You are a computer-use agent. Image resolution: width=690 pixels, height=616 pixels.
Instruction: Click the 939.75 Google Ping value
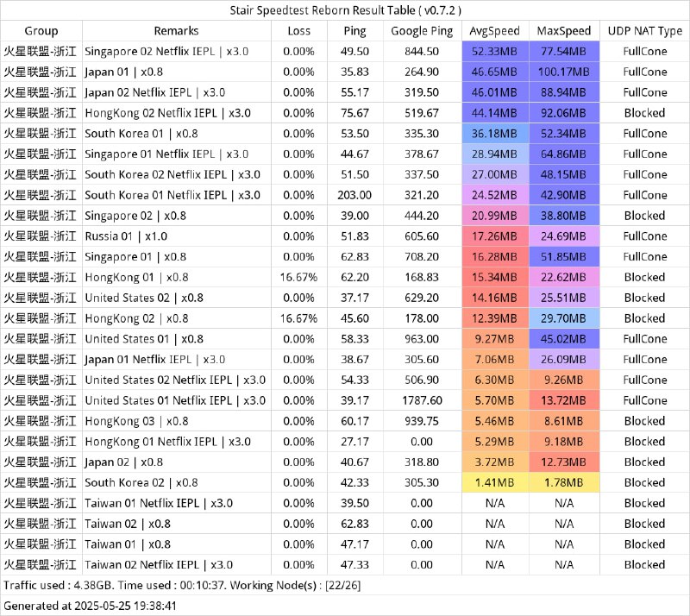coord(422,421)
